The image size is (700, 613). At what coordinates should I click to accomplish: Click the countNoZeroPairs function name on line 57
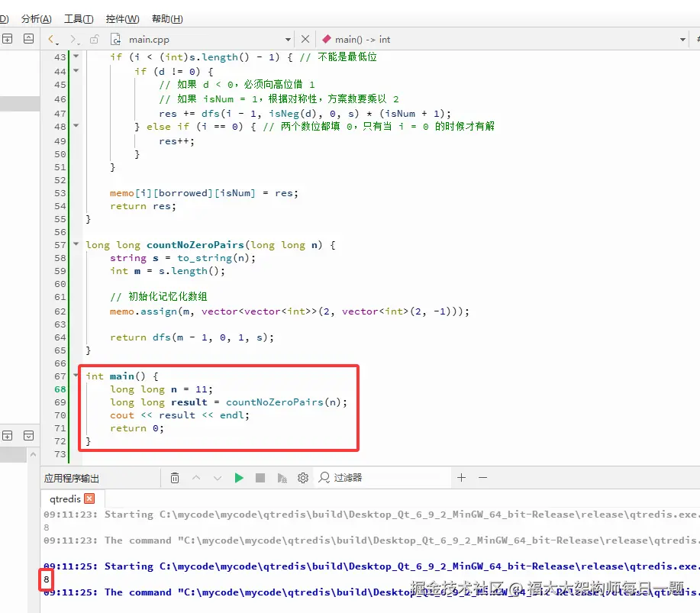point(195,245)
